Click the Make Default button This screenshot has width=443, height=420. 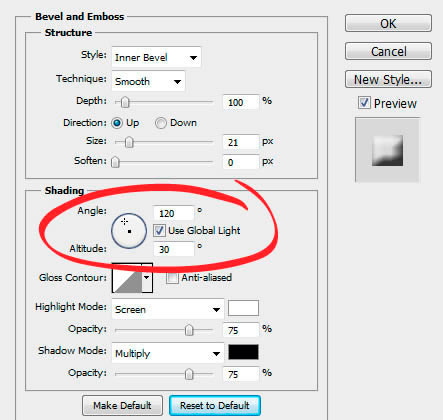122,405
